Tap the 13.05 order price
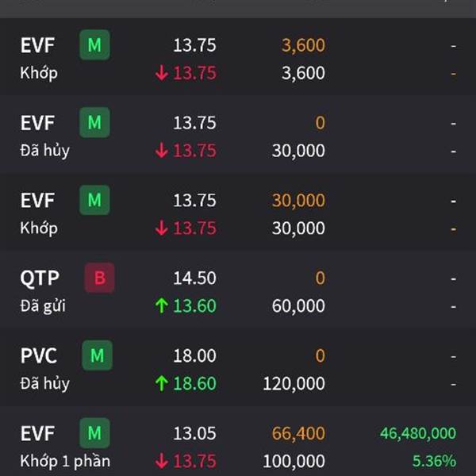Screen dimensions: 476x476 (x=194, y=433)
